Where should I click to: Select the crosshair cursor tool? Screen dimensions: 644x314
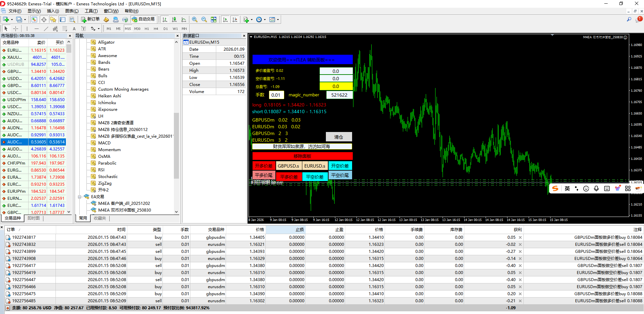click(15, 29)
